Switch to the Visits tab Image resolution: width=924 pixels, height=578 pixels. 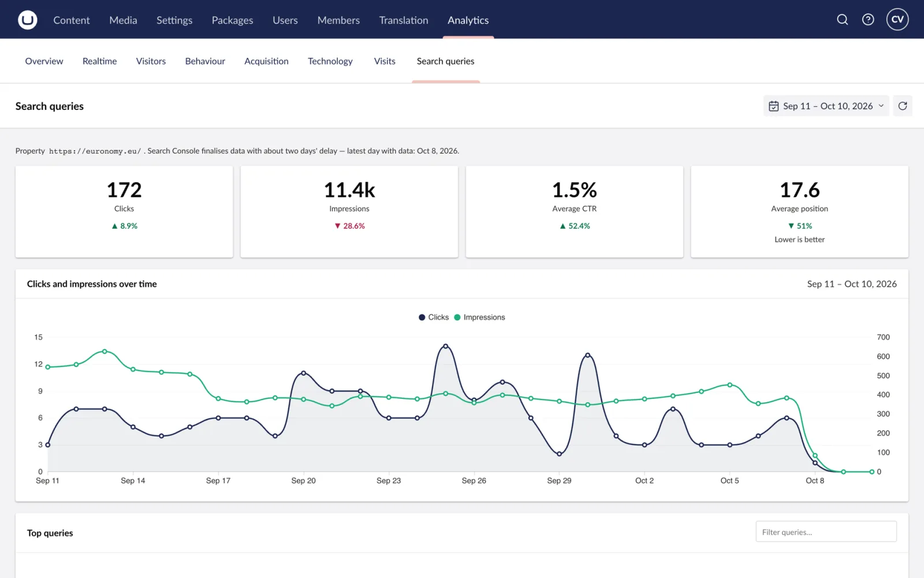(385, 61)
